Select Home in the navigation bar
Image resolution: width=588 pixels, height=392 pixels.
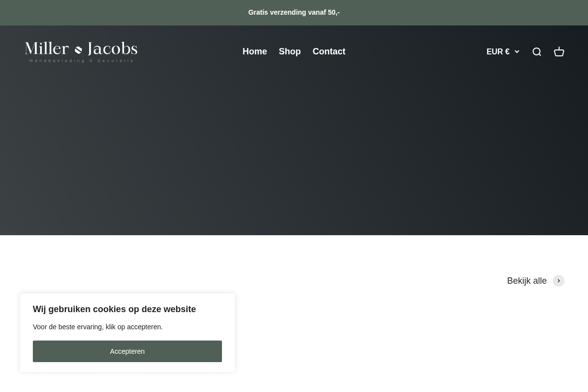pyautogui.click(x=255, y=51)
